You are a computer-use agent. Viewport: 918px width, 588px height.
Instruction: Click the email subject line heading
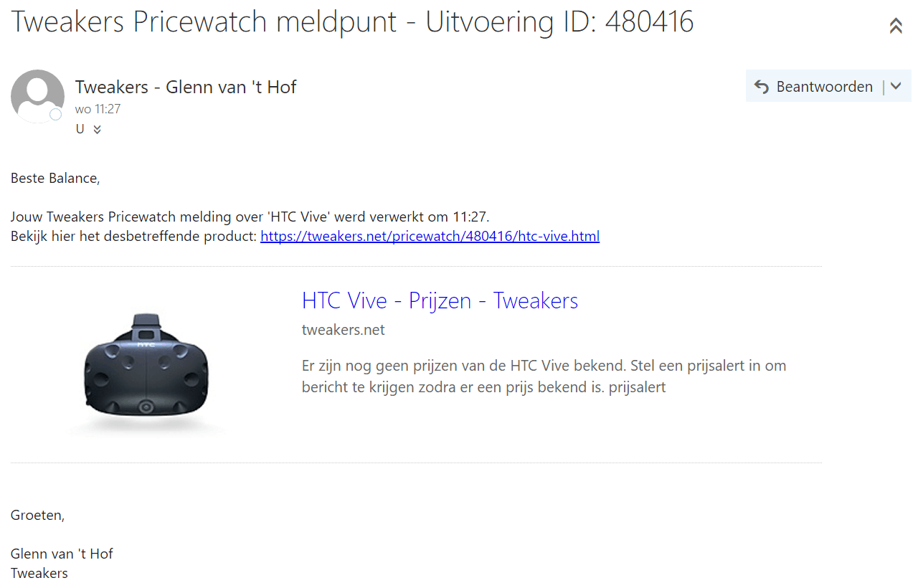tap(352, 22)
